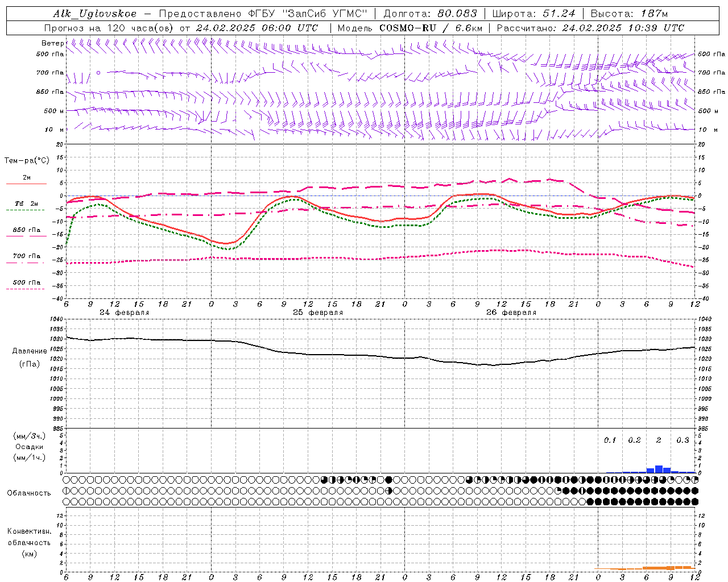This screenshot has width=728, height=582.
Task: Click the Ветер wind panel label
Action: click(52, 43)
